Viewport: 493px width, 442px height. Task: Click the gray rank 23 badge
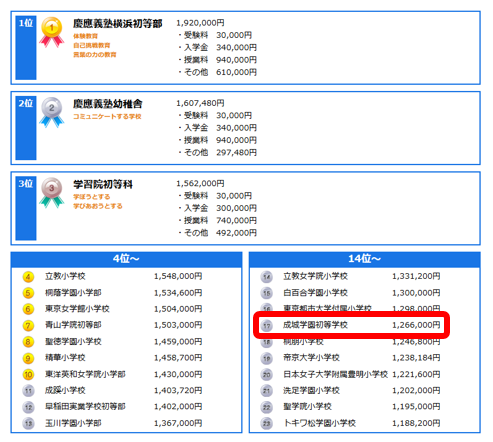point(267,423)
